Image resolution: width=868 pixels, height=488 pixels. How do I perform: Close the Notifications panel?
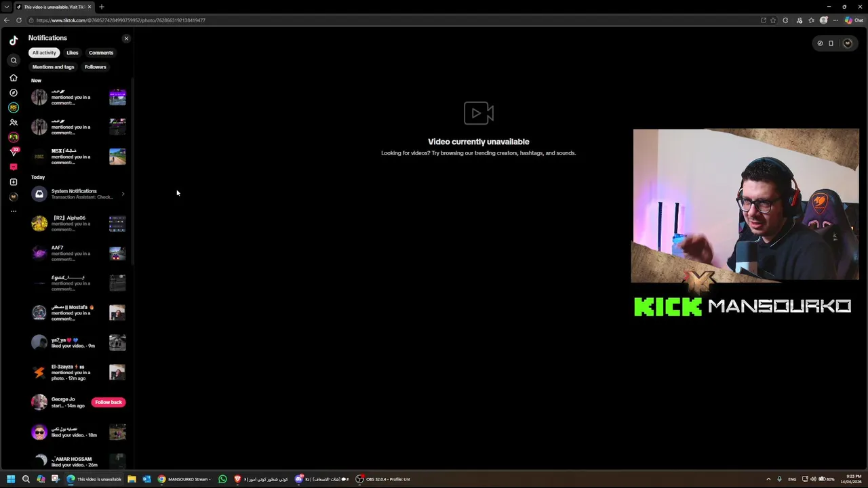(x=126, y=39)
